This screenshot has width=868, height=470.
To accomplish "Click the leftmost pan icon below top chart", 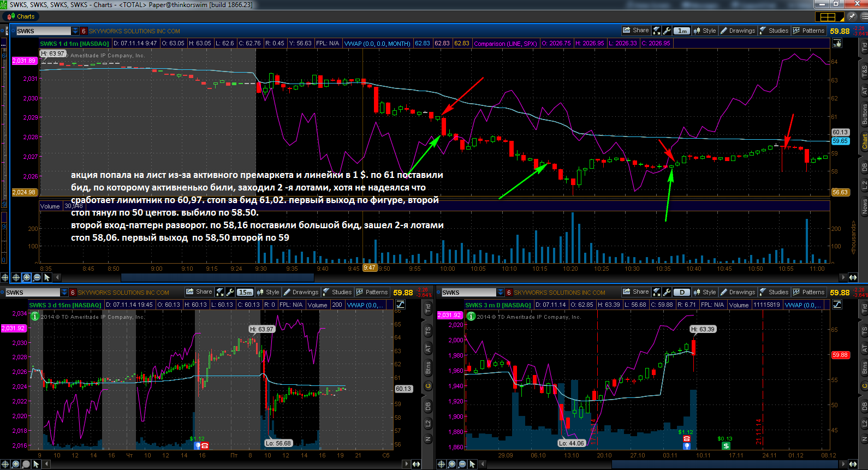I will click(x=5, y=277).
